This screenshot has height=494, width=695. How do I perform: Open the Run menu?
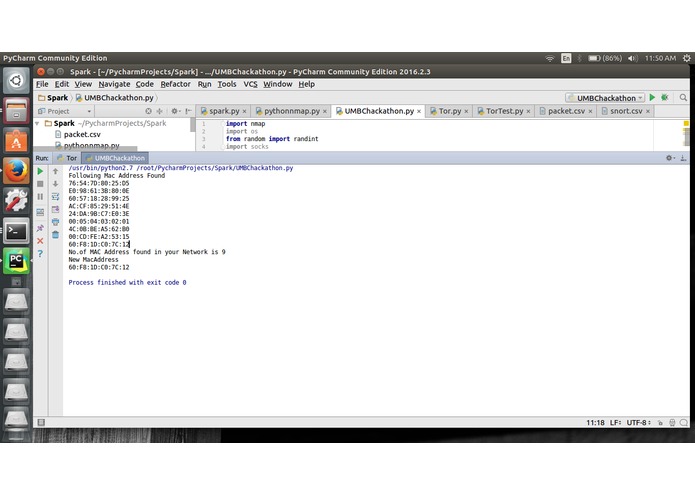tap(204, 84)
